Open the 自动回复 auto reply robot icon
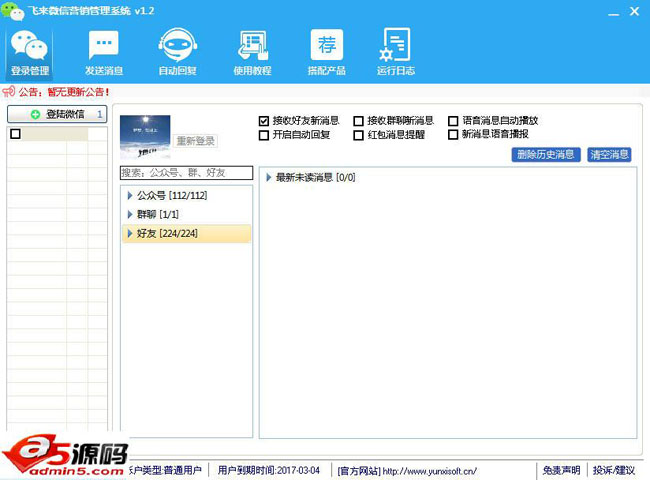Screen dimensions: 650x480 (x=177, y=52)
